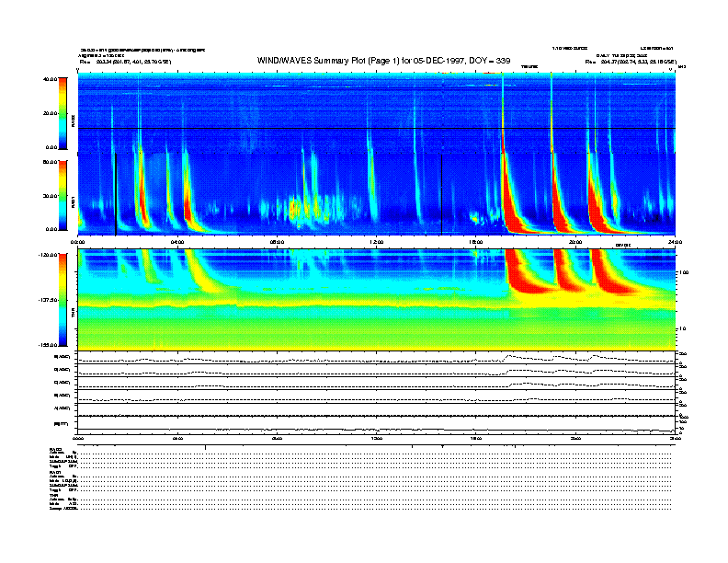
Task: Click the TNR vertical axis label
Action: click(74, 313)
